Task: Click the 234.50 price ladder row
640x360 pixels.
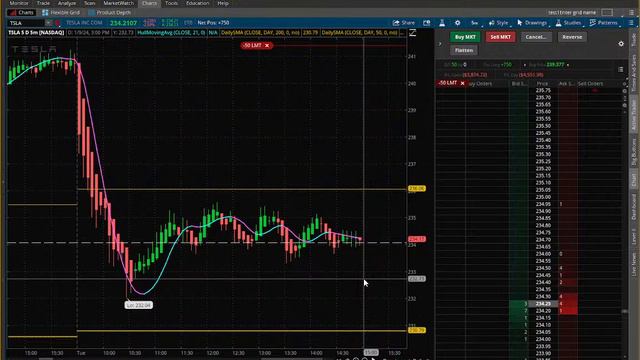Action: coord(543,268)
